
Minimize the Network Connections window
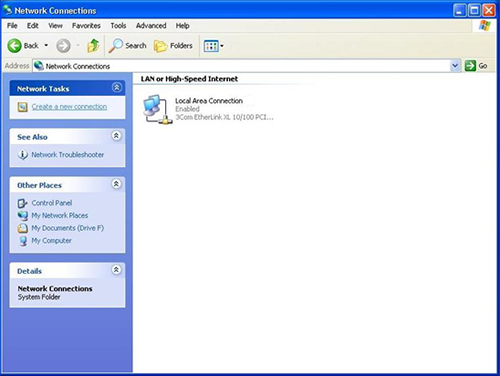tap(459, 10)
